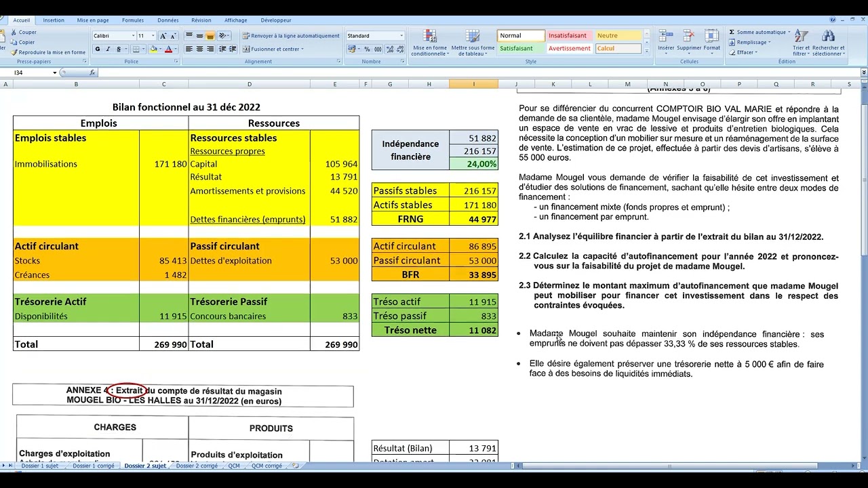
Task: Expand the formula bar
Action: [863, 73]
